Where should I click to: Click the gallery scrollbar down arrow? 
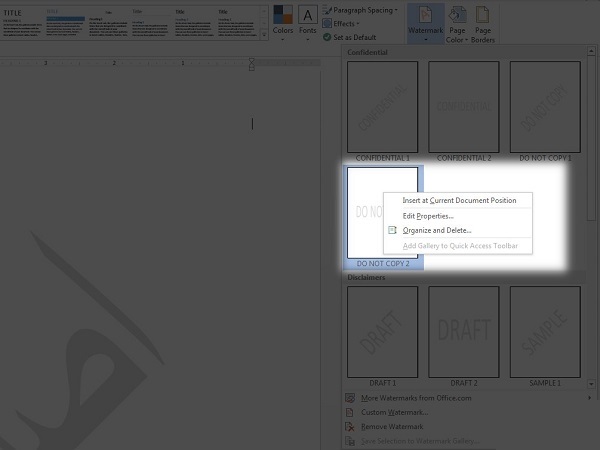592,384
